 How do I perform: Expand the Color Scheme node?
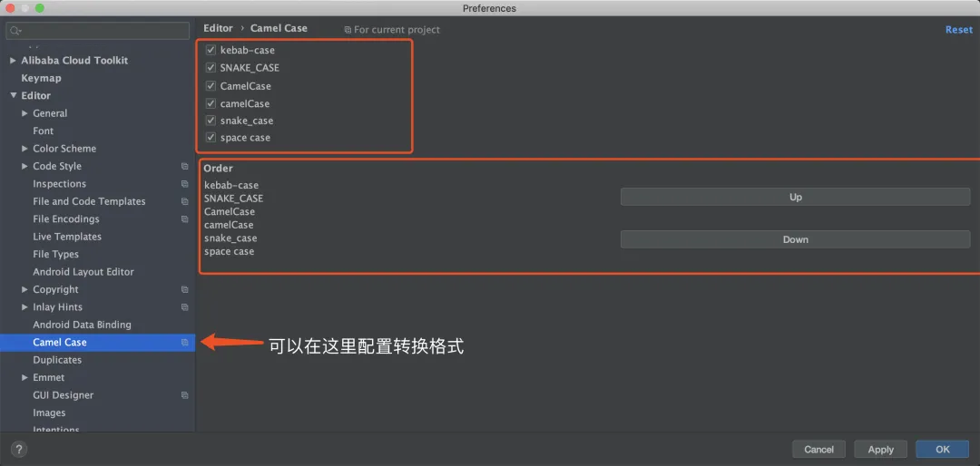(x=25, y=149)
